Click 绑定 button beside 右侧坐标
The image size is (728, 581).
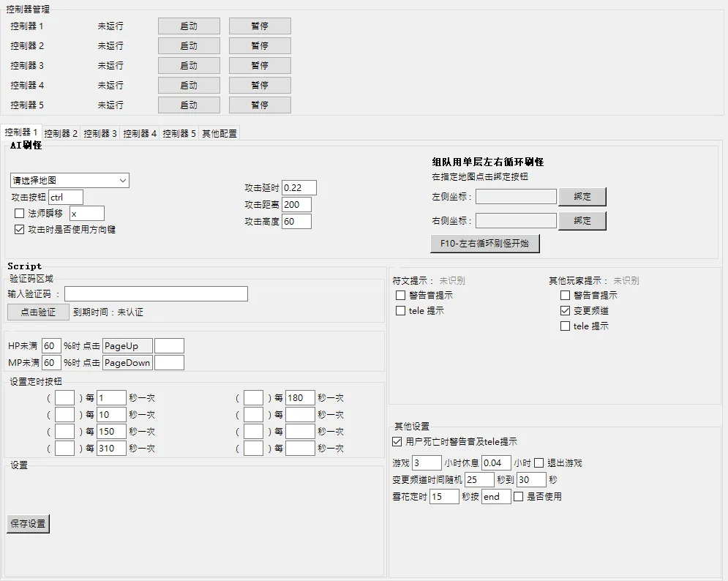click(582, 220)
